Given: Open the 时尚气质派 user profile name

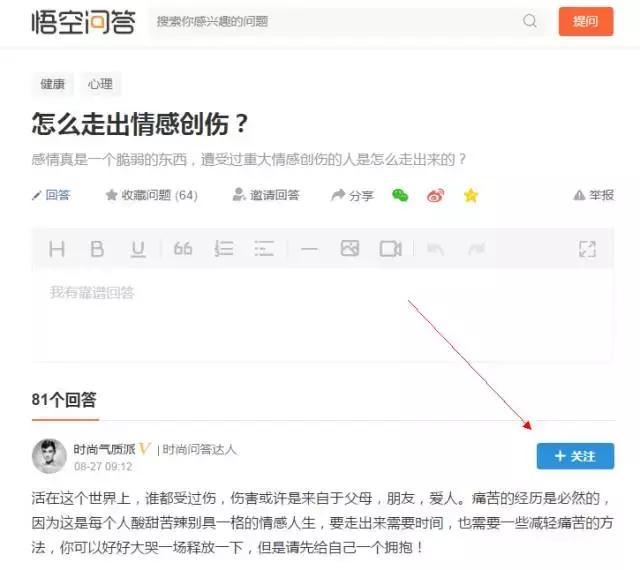Looking at the screenshot, I should 104,449.
